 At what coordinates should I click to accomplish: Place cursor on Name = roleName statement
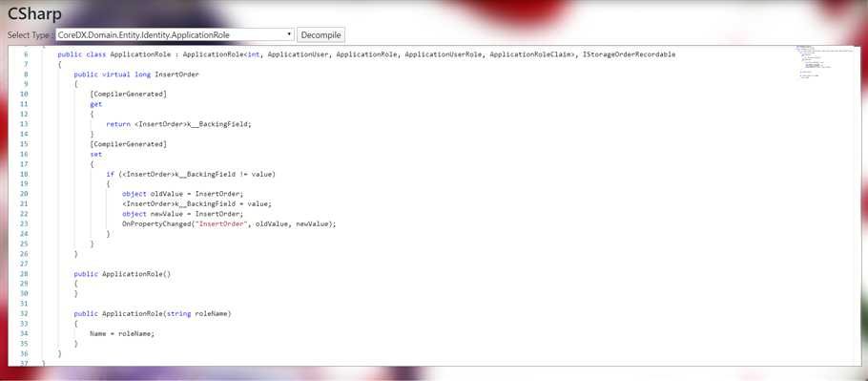pyautogui.click(x=122, y=333)
